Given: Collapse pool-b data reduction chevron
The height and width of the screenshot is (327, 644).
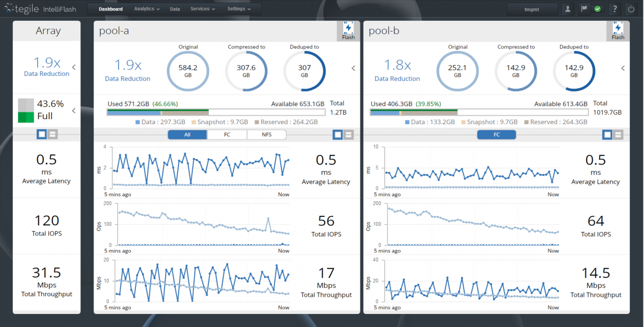Looking at the screenshot, I should [x=623, y=68].
